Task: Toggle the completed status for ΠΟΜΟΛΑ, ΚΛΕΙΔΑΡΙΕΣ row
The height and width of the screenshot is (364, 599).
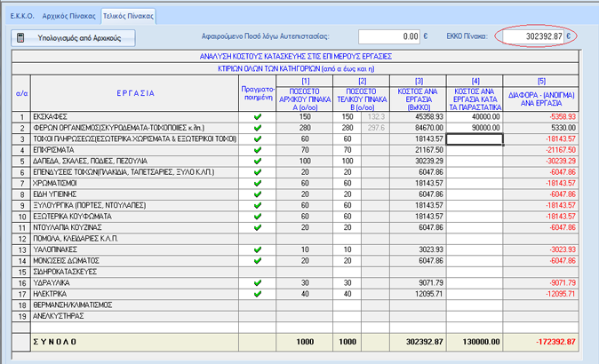Action: [257, 240]
